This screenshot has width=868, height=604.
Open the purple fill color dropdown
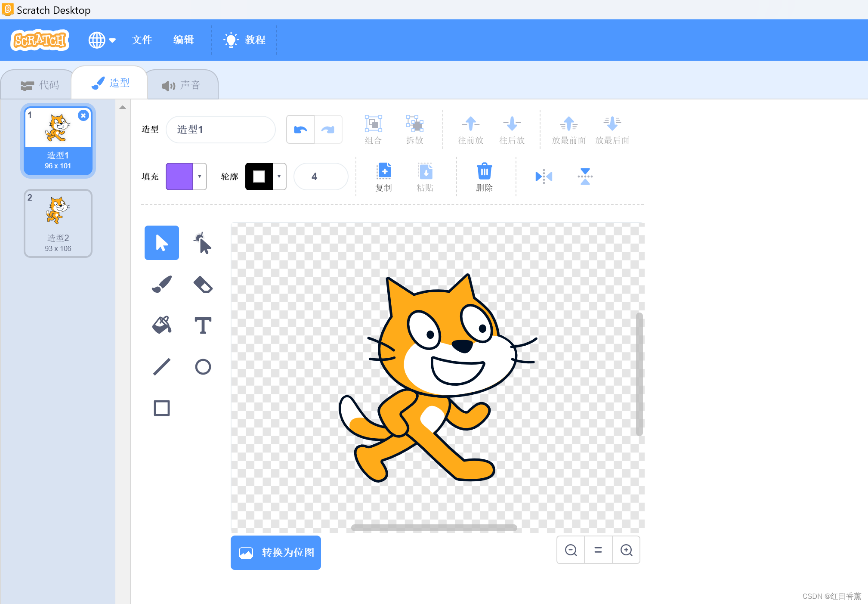coord(186,177)
